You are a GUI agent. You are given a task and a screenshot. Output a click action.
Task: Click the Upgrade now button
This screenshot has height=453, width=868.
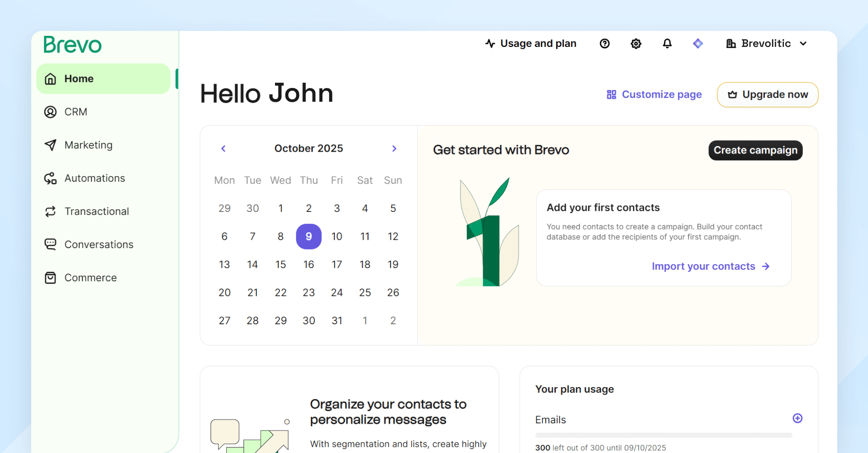click(x=767, y=95)
